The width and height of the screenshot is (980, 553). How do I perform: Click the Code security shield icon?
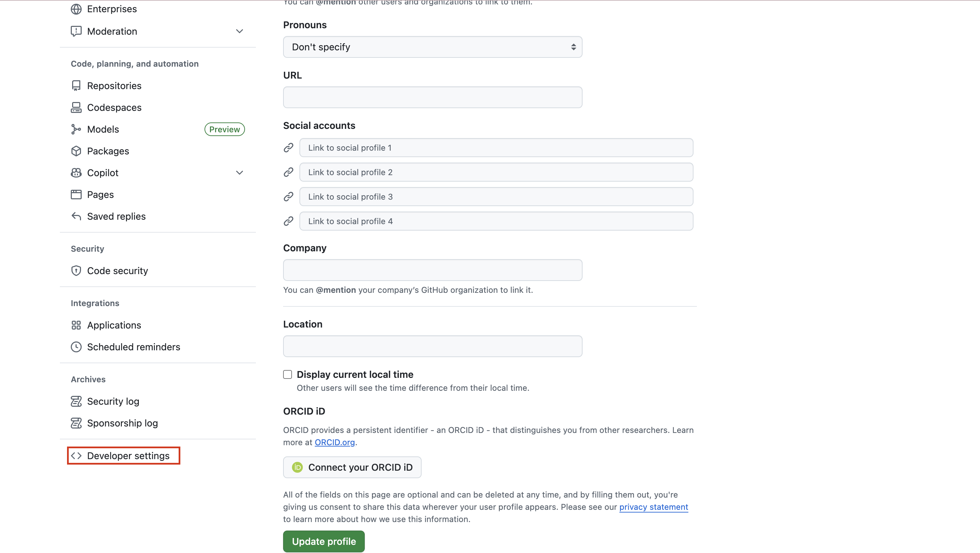76,271
